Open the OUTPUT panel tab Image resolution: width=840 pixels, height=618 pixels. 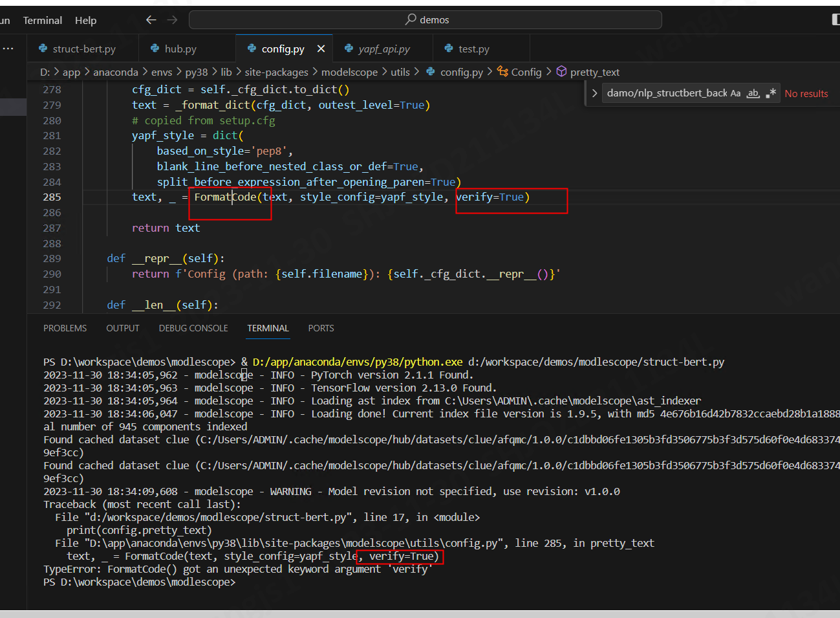coord(123,328)
